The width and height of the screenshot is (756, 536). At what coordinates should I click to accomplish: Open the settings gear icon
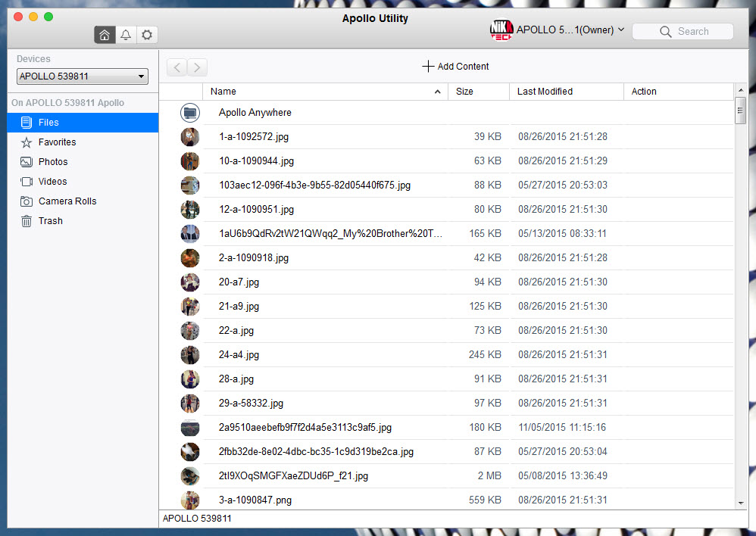[147, 35]
